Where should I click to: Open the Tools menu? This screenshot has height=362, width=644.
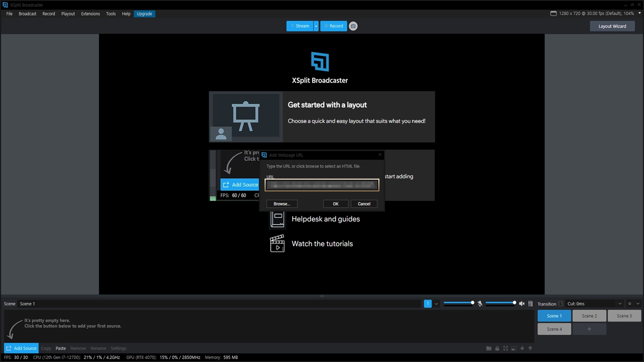pyautogui.click(x=111, y=14)
